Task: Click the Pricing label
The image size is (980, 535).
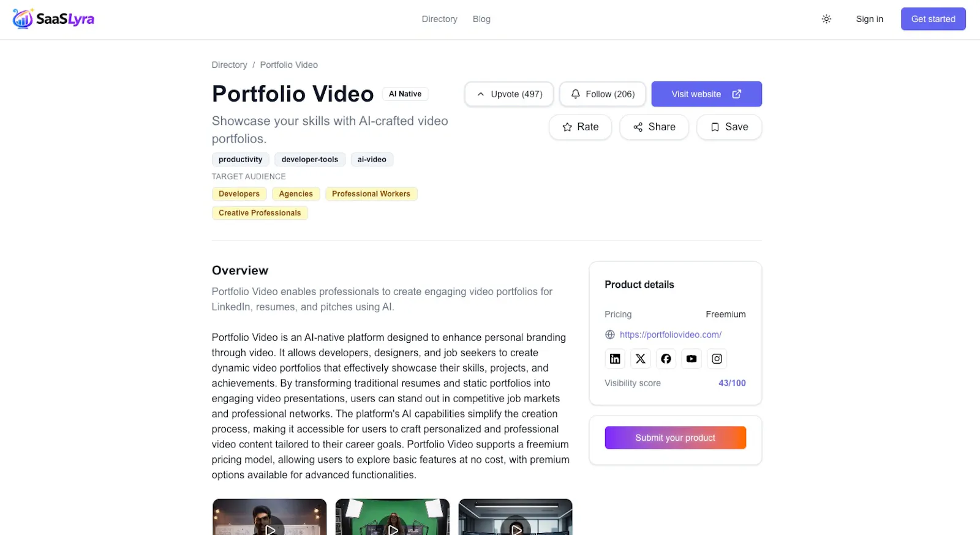Action: 618,315
